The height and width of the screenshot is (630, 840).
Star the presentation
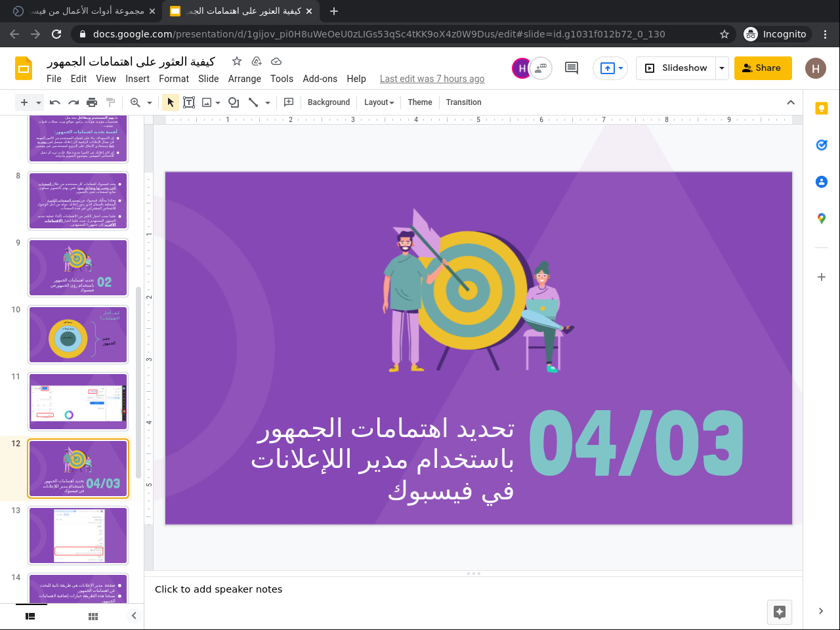[x=237, y=61]
